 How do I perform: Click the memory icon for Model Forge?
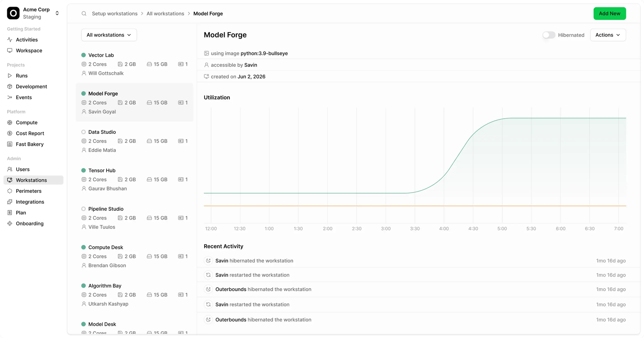pos(120,103)
